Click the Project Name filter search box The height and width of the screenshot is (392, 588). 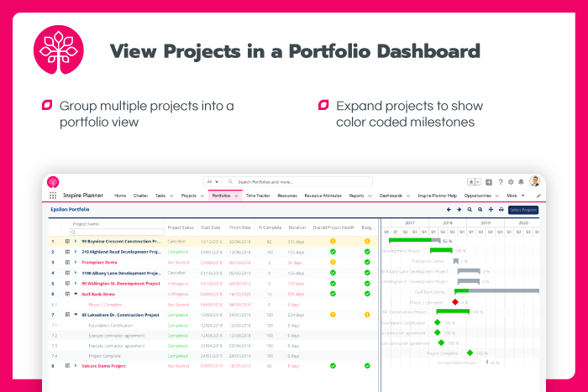[x=117, y=232]
